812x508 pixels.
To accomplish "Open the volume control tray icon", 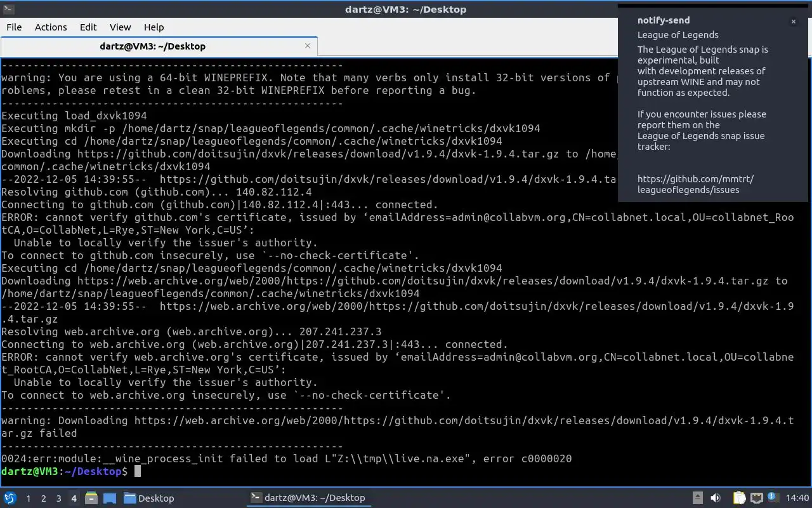I will [x=716, y=498].
